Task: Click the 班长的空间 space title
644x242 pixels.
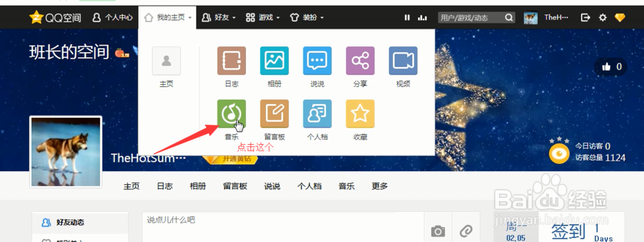Action: pos(69,52)
